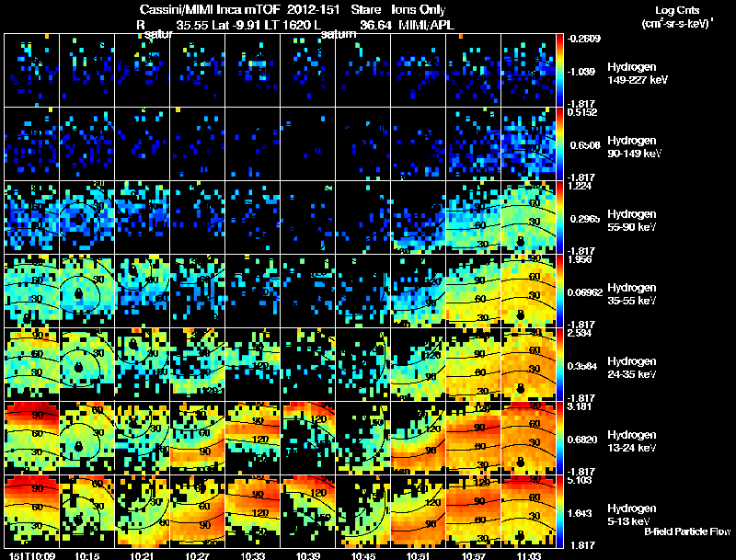Image resolution: width=736 pixels, height=560 pixels.
Task: Select the 55-90 keV panel at 10:15
Action: coord(86,218)
